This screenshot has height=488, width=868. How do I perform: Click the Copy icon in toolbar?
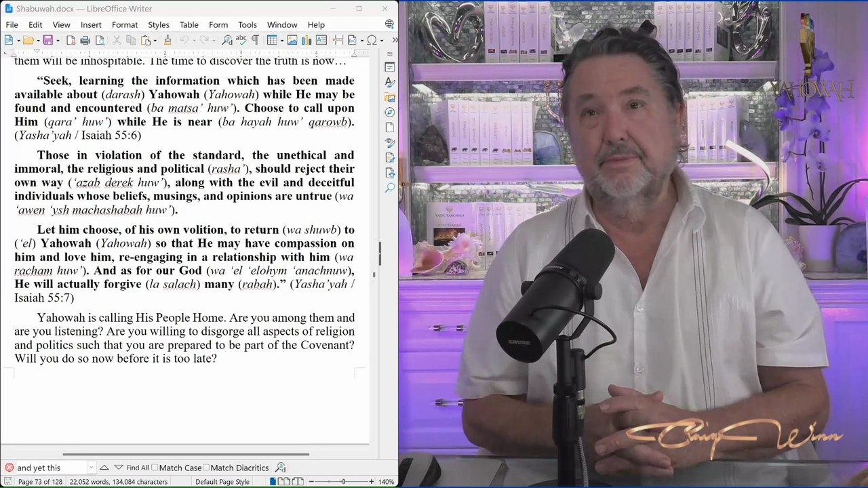point(131,41)
